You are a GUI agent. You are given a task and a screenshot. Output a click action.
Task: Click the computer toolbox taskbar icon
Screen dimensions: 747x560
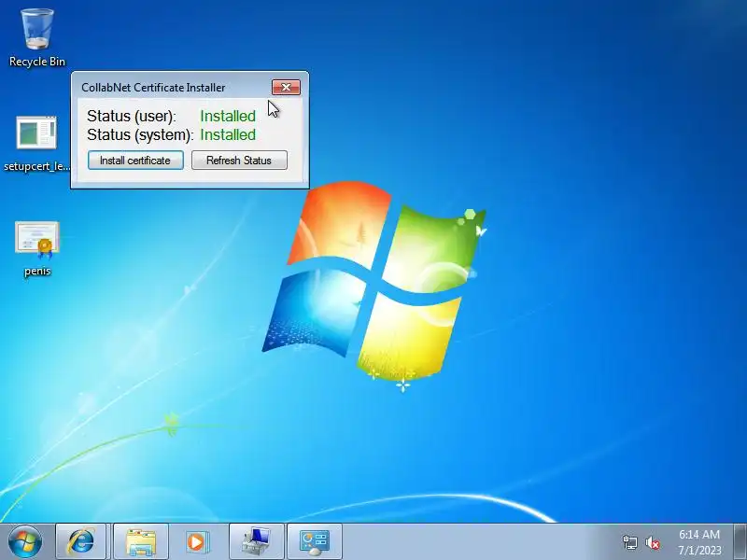[x=256, y=541]
